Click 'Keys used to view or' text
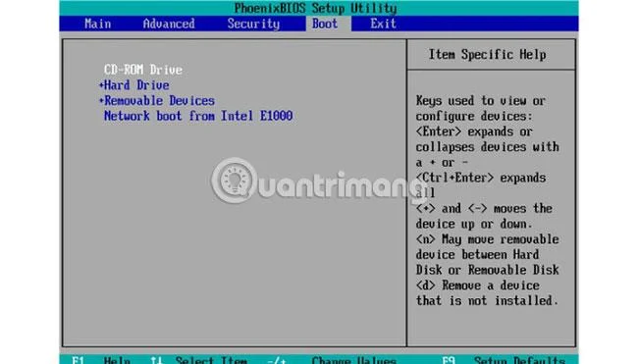This screenshot has width=638, height=364. (481, 100)
